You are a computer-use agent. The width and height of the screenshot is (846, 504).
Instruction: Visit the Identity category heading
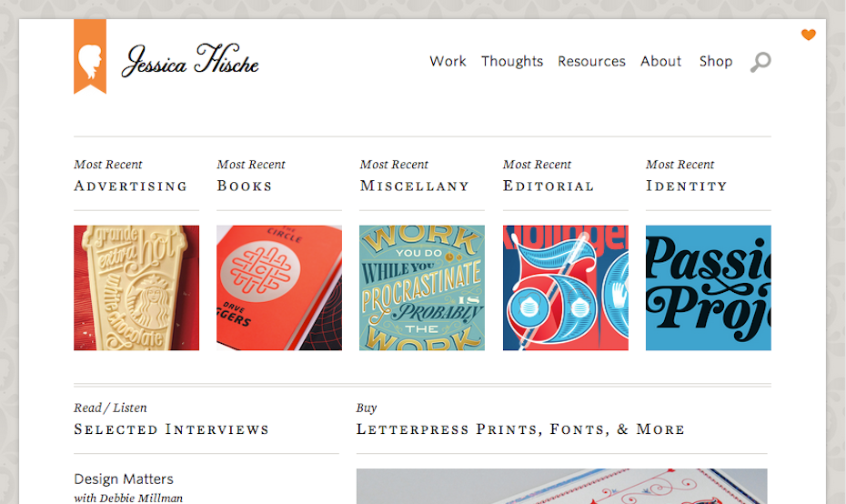pyautogui.click(x=686, y=186)
